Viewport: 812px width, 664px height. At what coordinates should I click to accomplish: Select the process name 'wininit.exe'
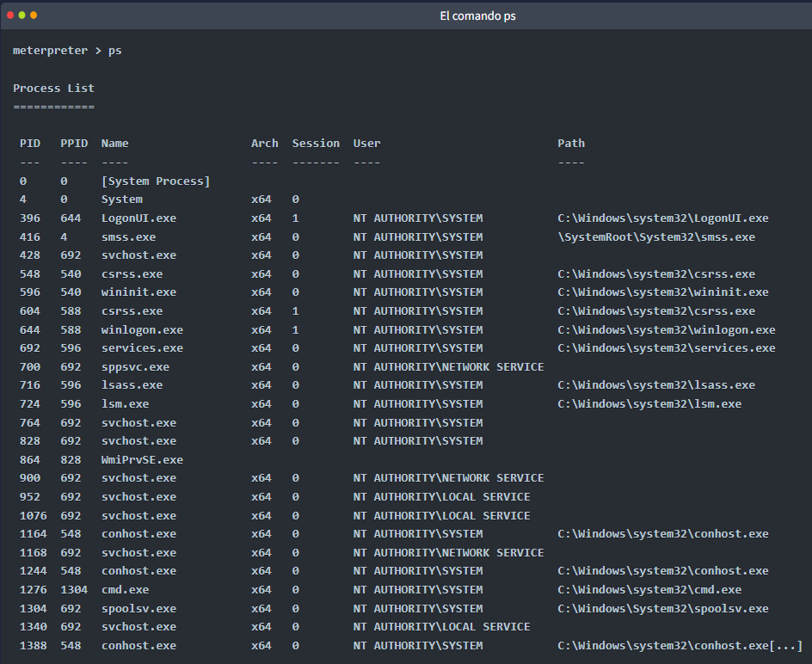click(x=138, y=292)
